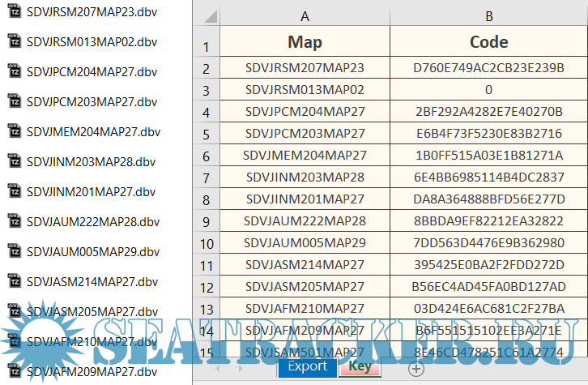Select column A header

pyautogui.click(x=305, y=16)
